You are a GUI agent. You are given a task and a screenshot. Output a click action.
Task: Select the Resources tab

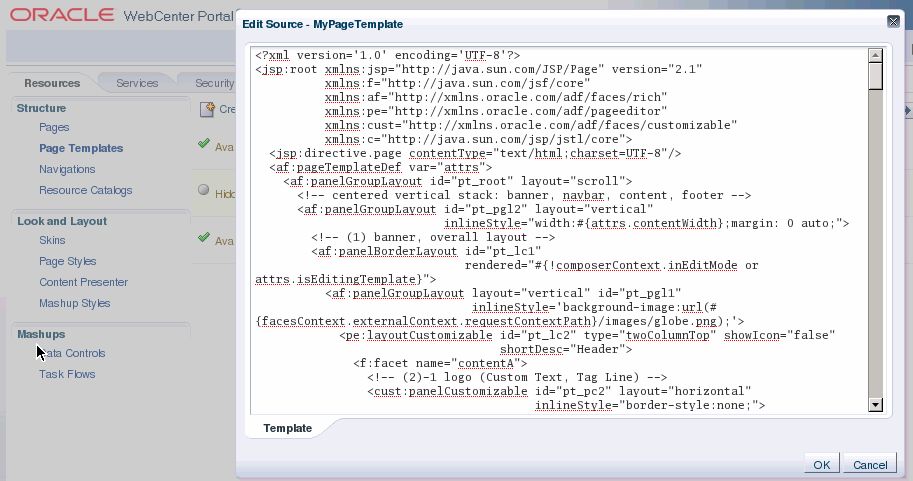[52, 83]
